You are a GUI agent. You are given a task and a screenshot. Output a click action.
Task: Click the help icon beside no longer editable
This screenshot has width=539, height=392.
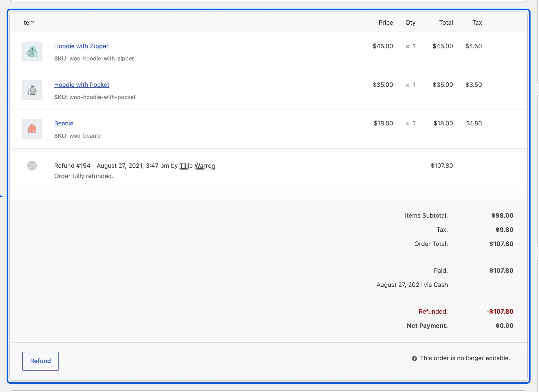[414, 359]
